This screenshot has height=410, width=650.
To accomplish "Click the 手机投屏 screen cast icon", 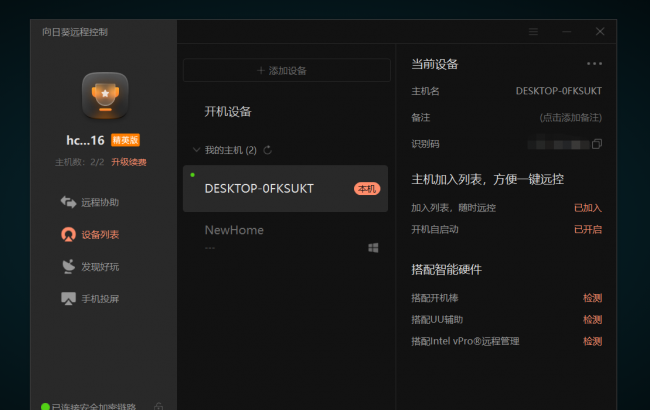I will pos(68,298).
